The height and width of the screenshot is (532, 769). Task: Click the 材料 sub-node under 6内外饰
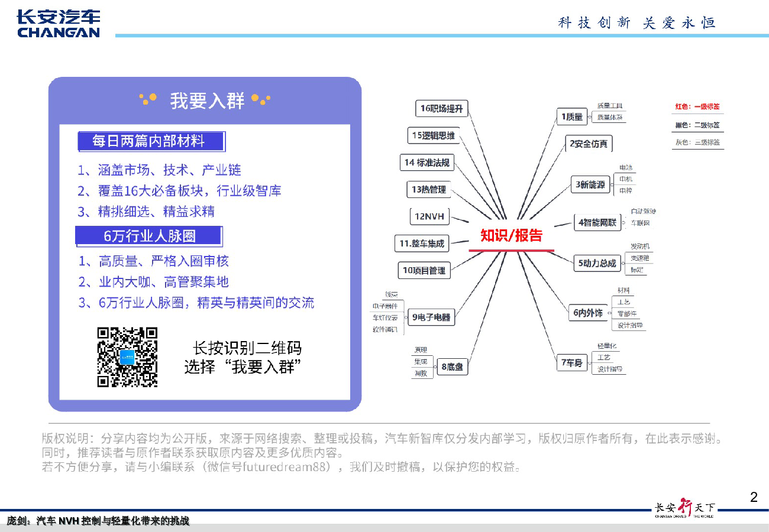pos(623,290)
